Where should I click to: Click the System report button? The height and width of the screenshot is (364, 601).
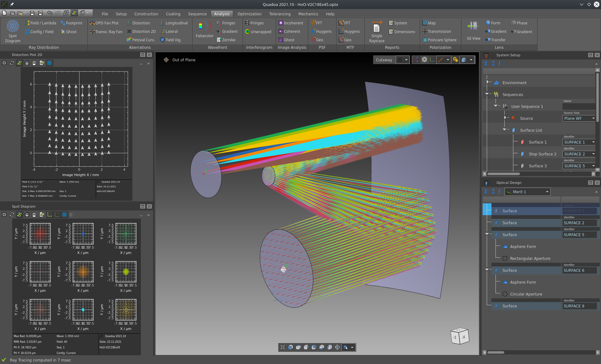398,23
